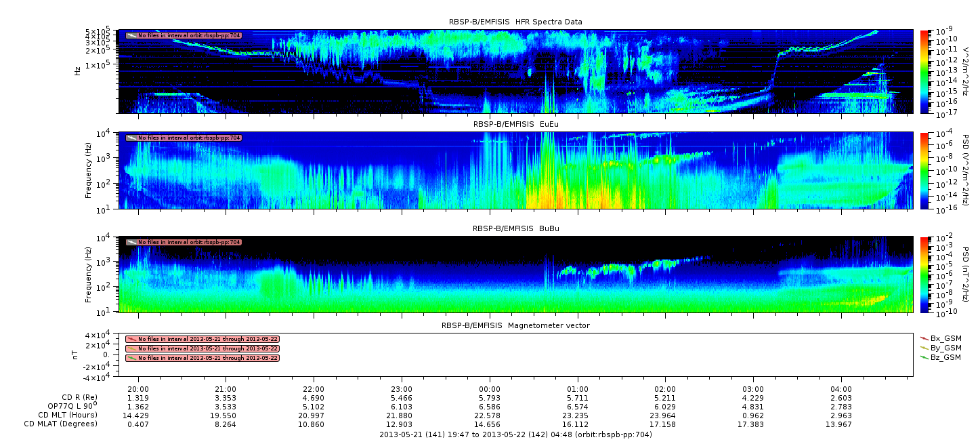Select the HFR Spectra color bar scale
This screenshot has width=980, height=446.
924,71
